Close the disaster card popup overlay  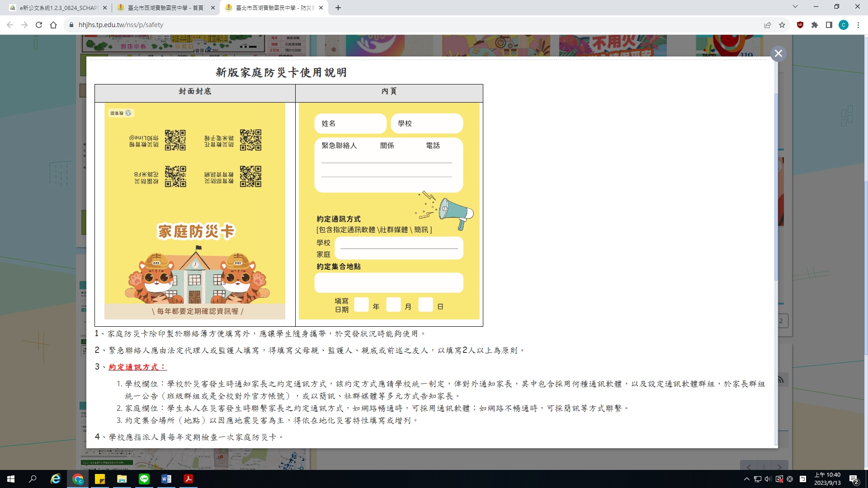coord(778,54)
